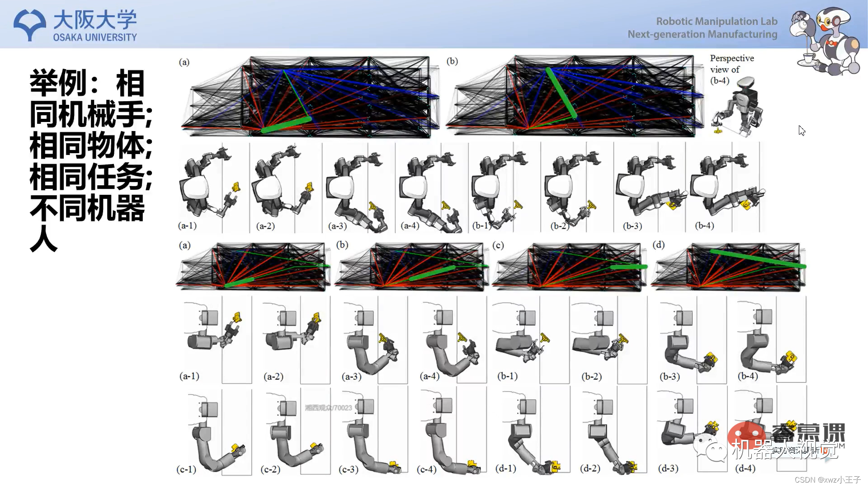
Task: Click the 'OSAKA UNIVERSITY' wordmark text
Action: click(x=95, y=38)
